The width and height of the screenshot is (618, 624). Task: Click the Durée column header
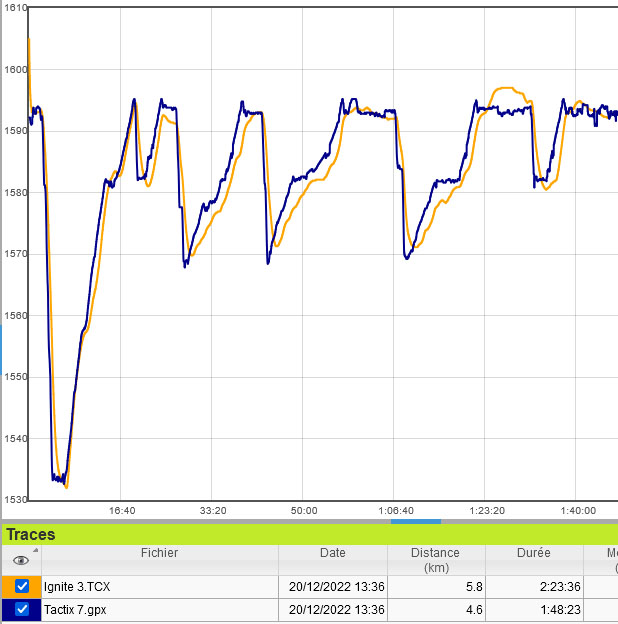click(533, 553)
